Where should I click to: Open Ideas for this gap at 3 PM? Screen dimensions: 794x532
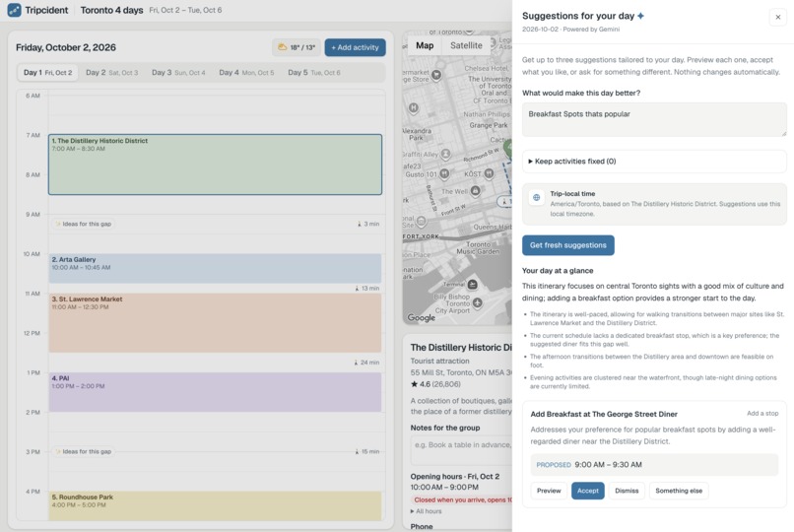tap(83, 451)
